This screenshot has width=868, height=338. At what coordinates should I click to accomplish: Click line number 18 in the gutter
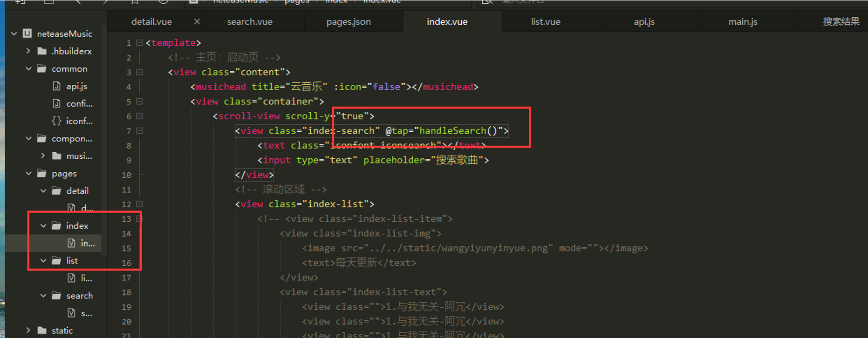pos(126,292)
